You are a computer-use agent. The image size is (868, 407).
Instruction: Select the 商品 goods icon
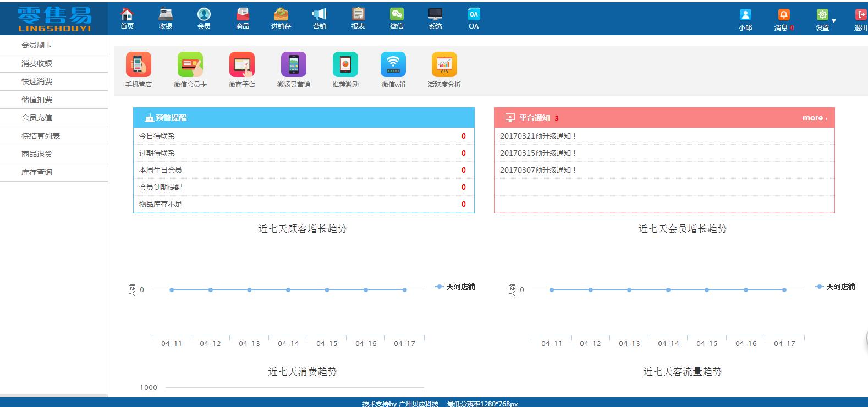pyautogui.click(x=243, y=14)
